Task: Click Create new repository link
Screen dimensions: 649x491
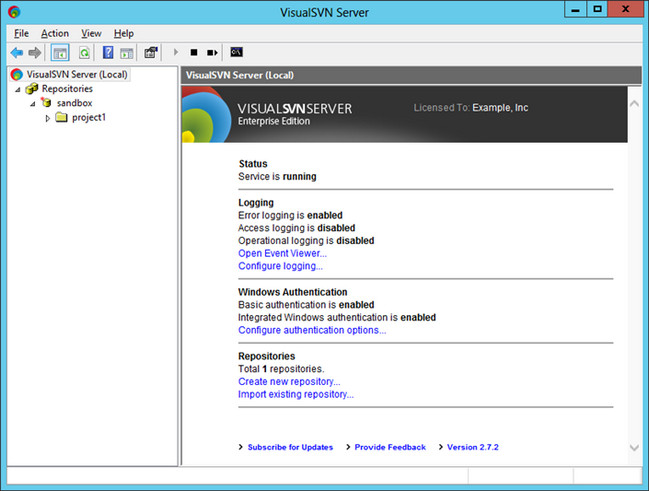Action: [289, 382]
